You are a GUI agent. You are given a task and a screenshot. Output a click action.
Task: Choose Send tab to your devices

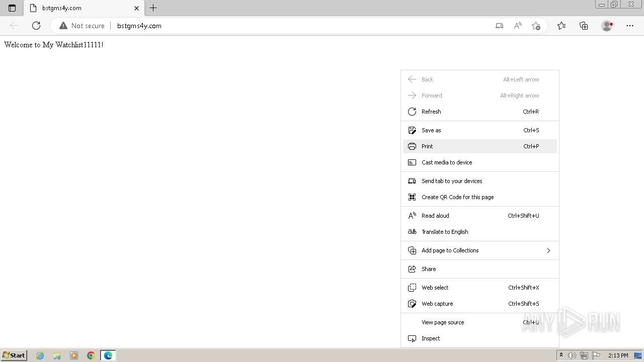480,181
